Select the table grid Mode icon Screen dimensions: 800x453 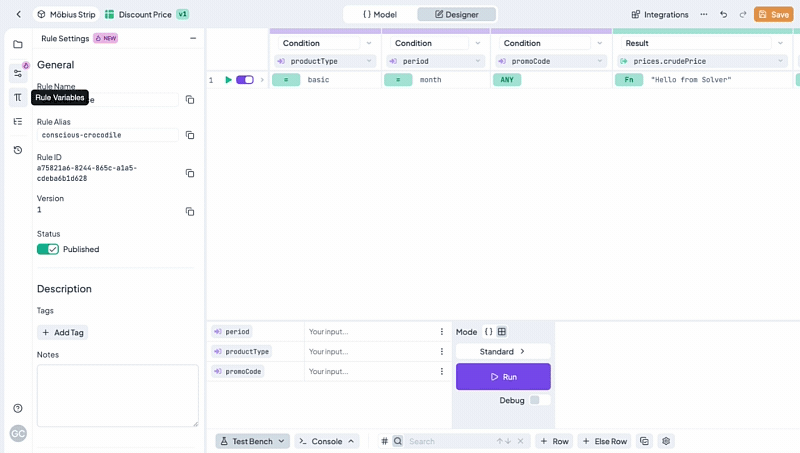pos(502,332)
